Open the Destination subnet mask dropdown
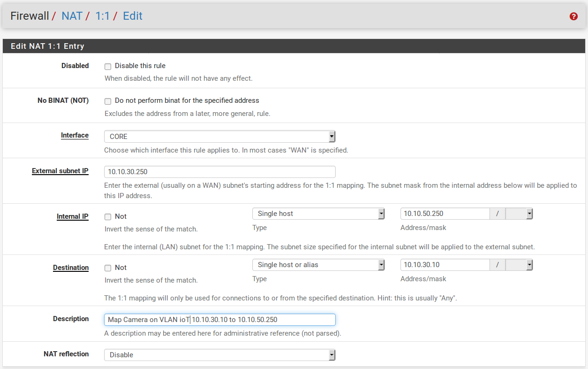 (519, 265)
